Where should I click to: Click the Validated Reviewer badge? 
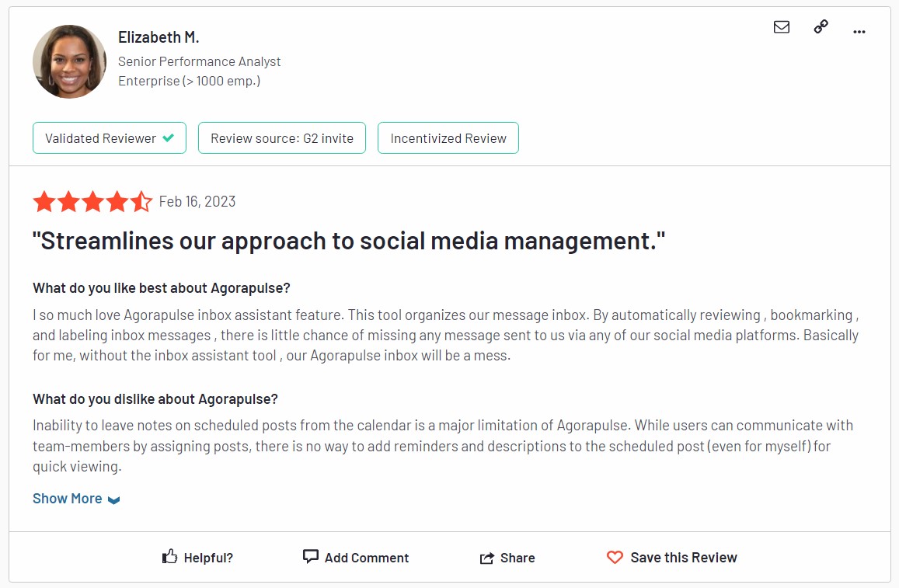point(110,138)
